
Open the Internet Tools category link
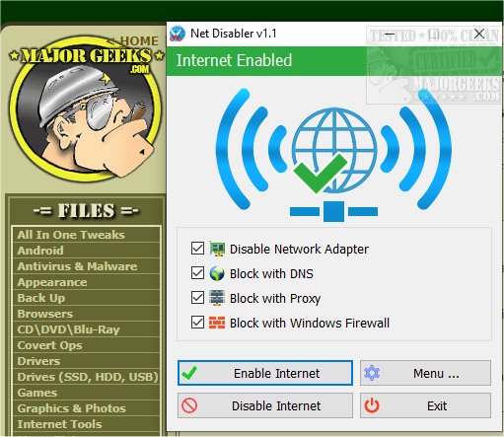pos(59,424)
